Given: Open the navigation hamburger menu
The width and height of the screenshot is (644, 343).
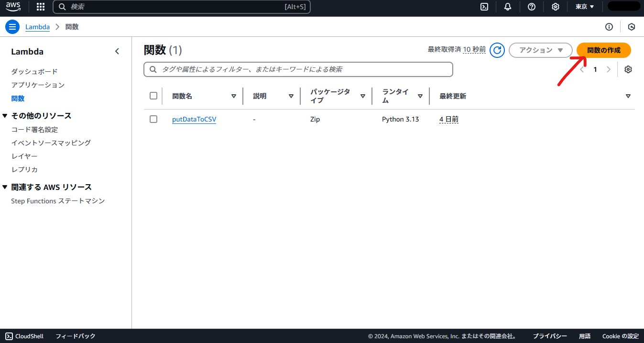Looking at the screenshot, I should [12, 26].
